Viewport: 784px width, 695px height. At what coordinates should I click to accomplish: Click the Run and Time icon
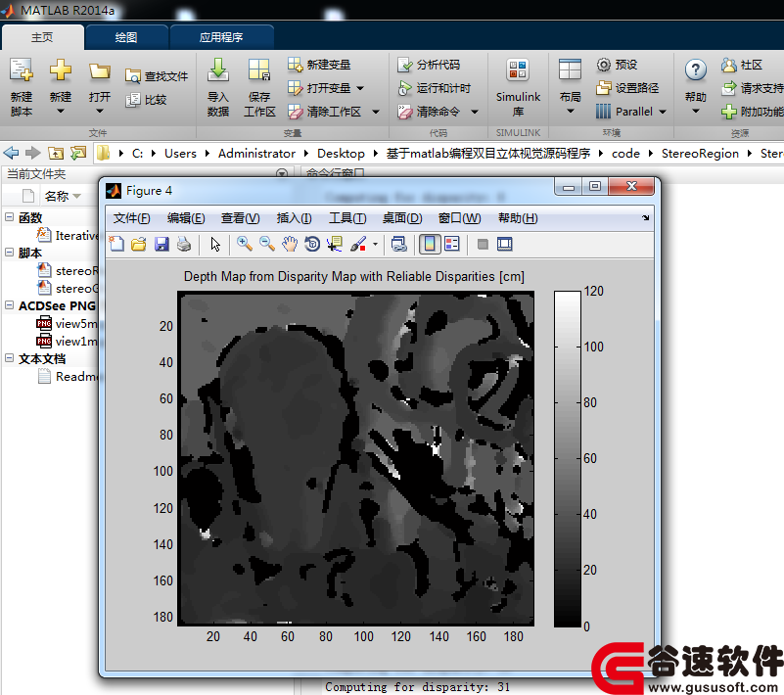pos(404,88)
